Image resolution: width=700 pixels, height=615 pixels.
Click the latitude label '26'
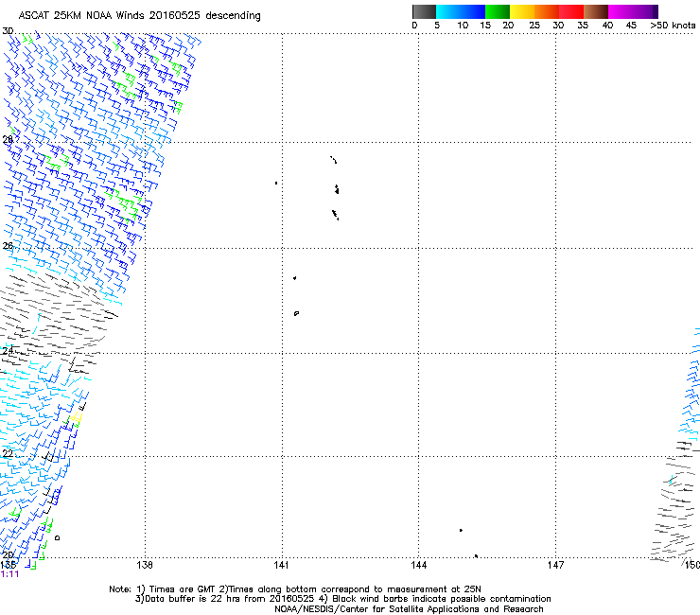8,246
